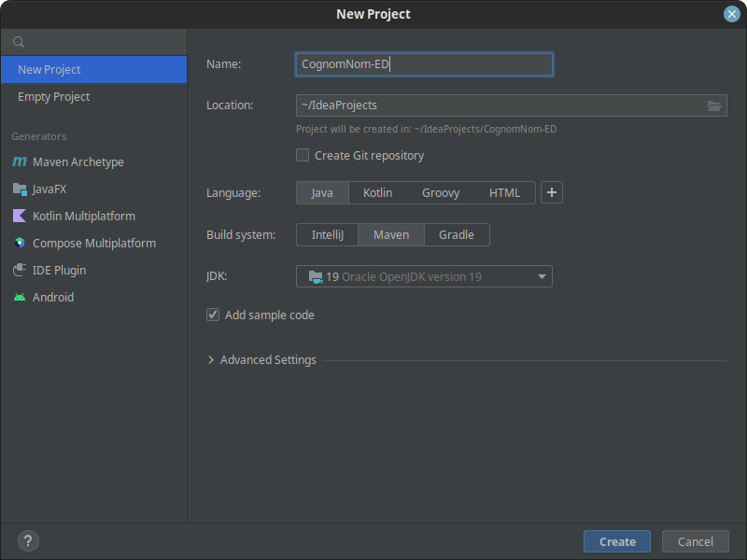The height and width of the screenshot is (560, 747).
Task: Click the JavaFX generator icon
Action: (20, 189)
